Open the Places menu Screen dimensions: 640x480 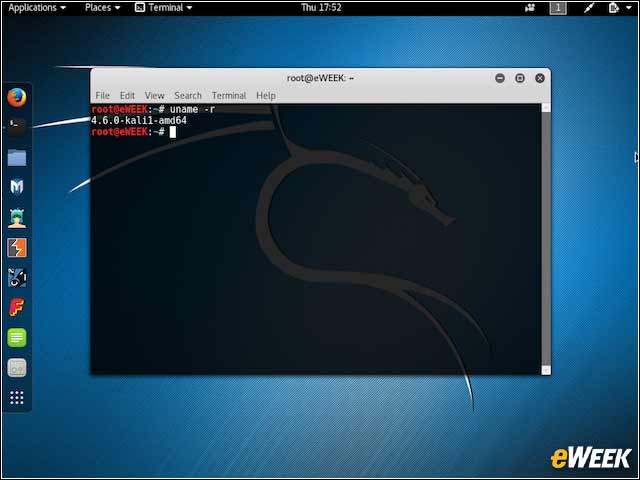[102, 8]
